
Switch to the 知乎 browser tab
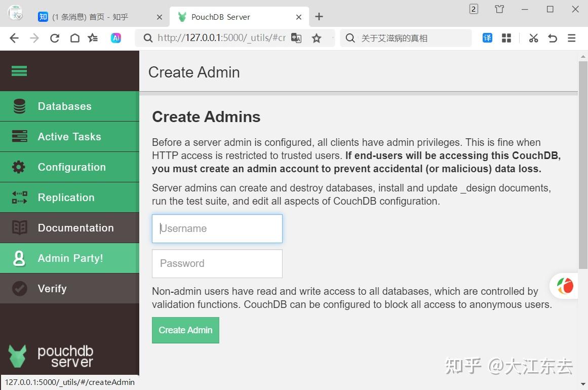pyautogui.click(x=96, y=17)
